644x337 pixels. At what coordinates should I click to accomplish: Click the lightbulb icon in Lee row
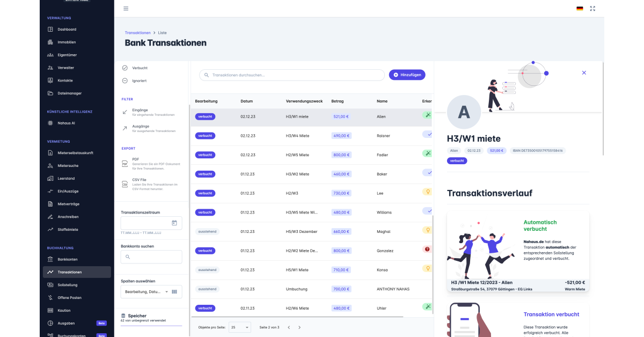click(428, 191)
